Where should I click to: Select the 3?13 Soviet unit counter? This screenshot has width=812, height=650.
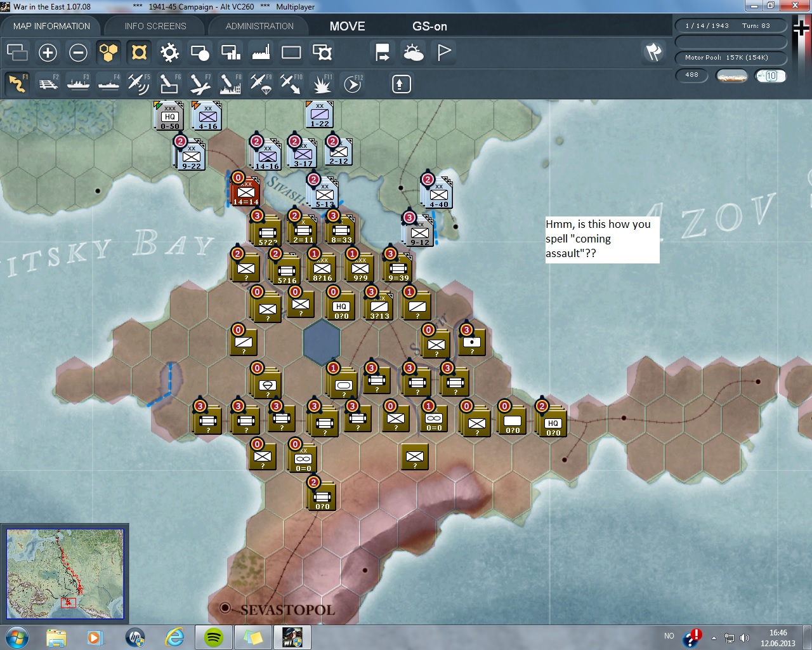[x=379, y=306]
